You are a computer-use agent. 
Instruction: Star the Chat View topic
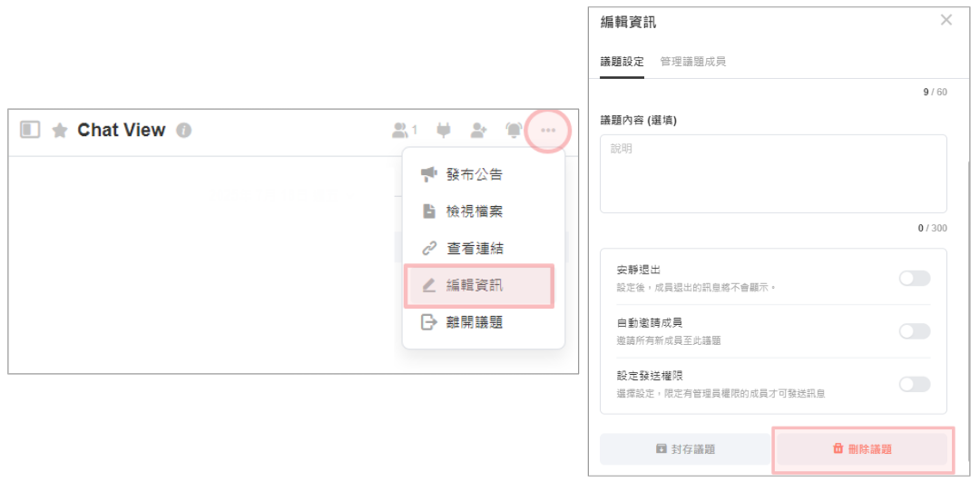pyautogui.click(x=60, y=131)
